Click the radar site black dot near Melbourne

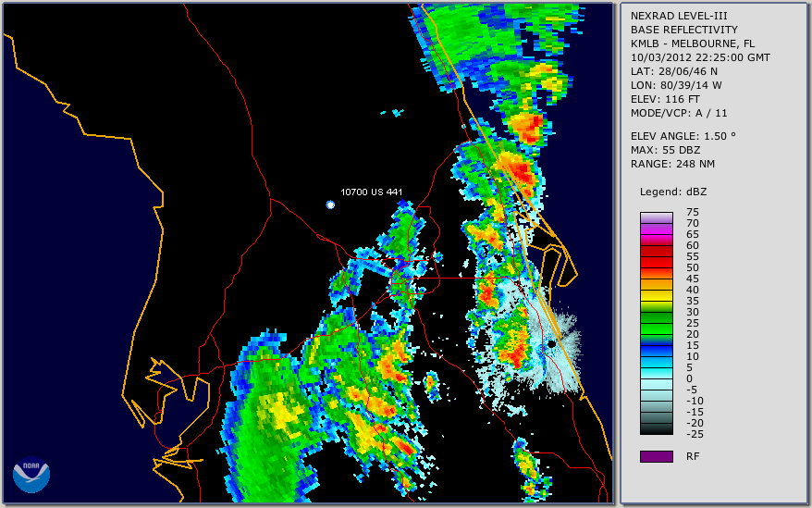(x=552, y=344)
